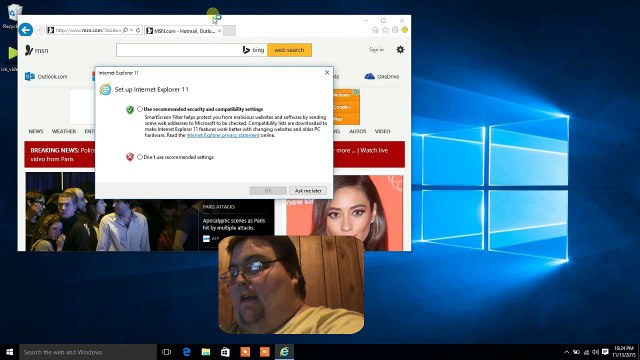Click the disabled OK button in dialog
The image size is (640, 360).
tap(268, 191)
